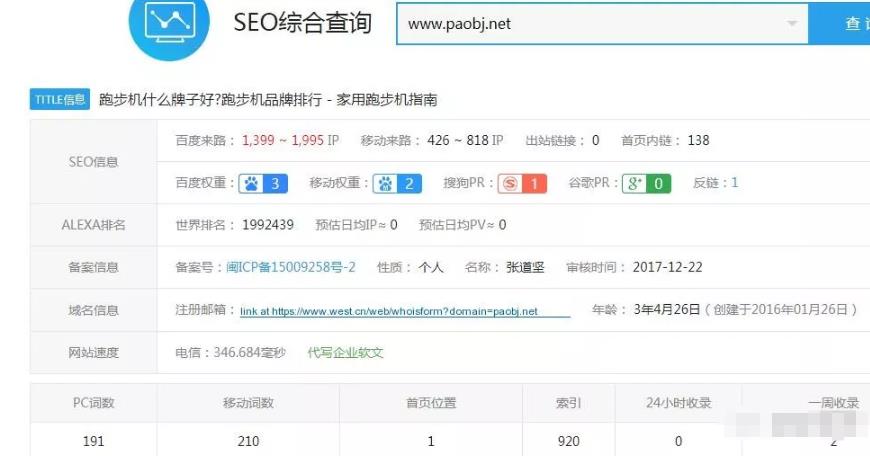Click the PC词数 column header
Screen dimensions: 870x456
click(93, 403)
